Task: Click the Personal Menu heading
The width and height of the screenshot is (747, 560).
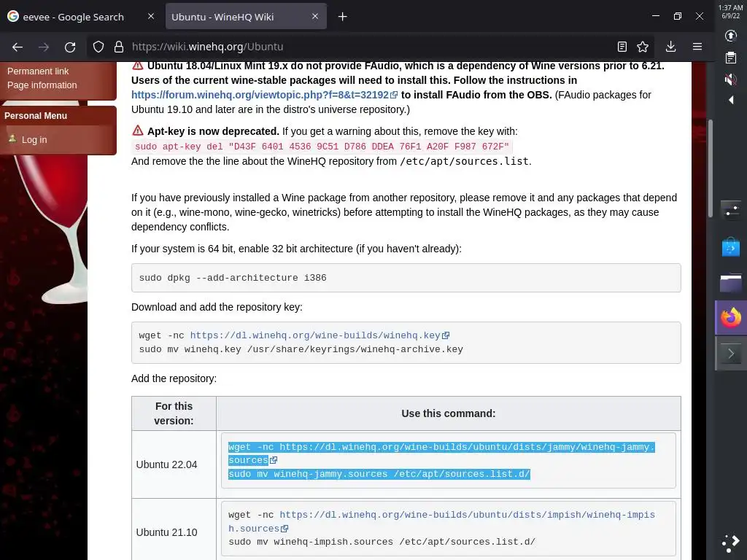Action: (36, 116)
